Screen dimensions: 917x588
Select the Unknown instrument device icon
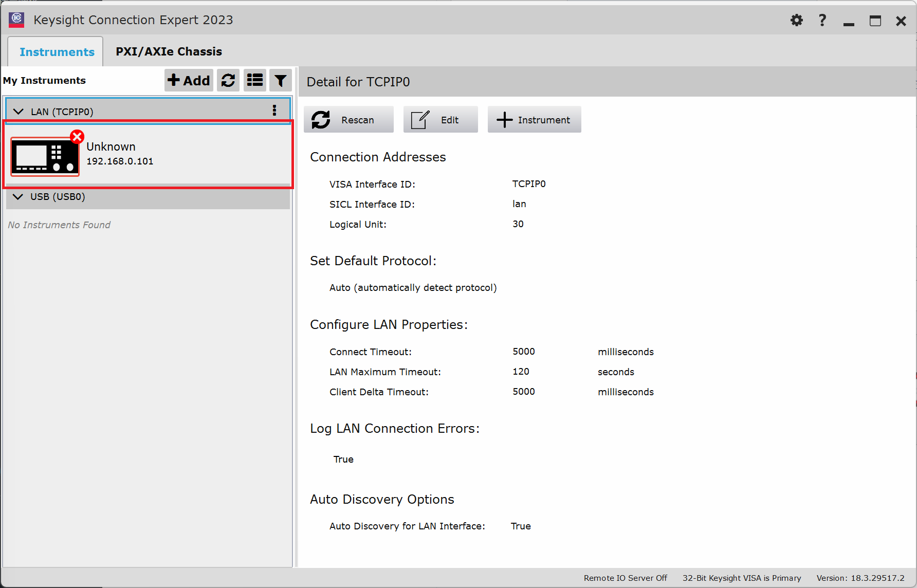point(45,157)
